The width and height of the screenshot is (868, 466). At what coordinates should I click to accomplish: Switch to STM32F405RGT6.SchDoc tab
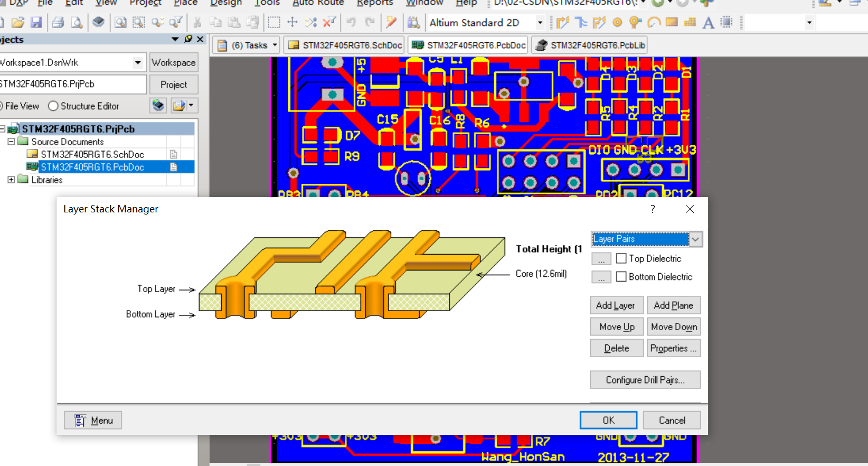(x=345, y=45)
